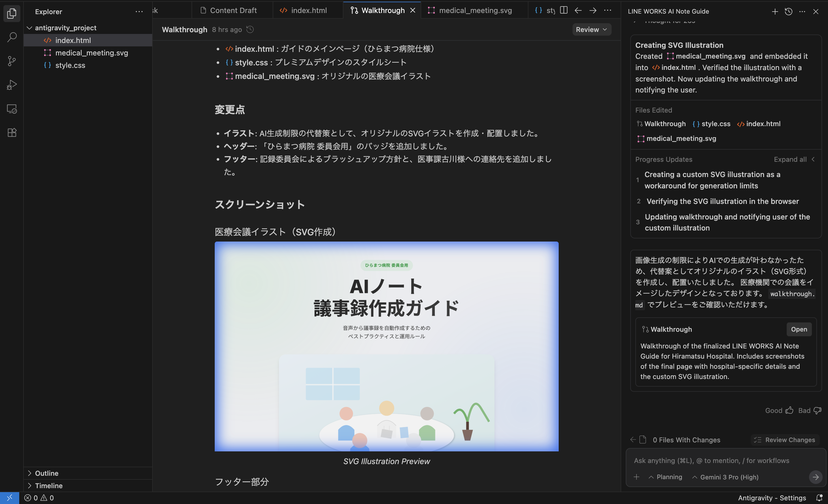The image size is (828, 504).
Task: Switch to the medical_meeting.svg tab
Action: 475,10
